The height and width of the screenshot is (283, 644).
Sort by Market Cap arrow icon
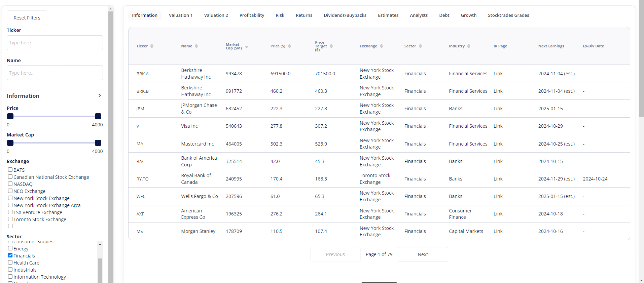tap(247, 47)
